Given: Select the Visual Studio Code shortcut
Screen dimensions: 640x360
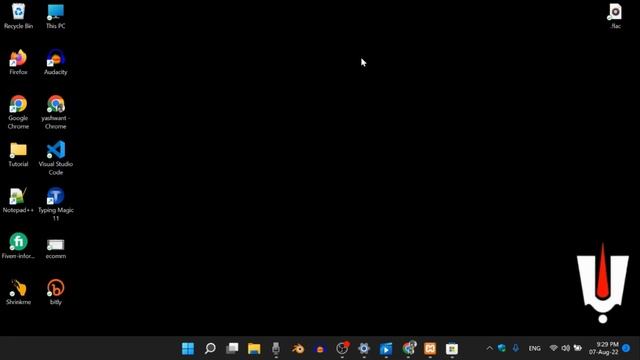Looking at the screenshot, I should click(x=56, y=158).
